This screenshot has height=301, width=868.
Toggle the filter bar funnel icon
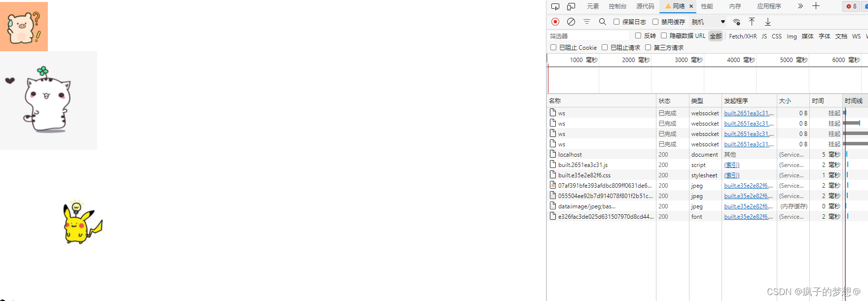tap(587, 22)
